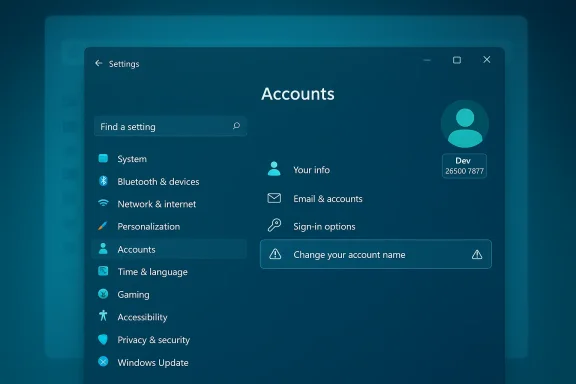Click the Accounts page heading
Image resolution: width=576 pixels, height=384 pixels.
tap(298, 94)
